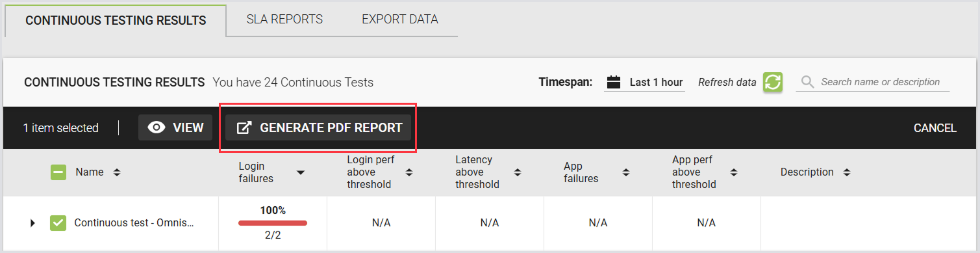Click the red 100% login failures bar
Screen dimensions: 980x253
(273, 223)
